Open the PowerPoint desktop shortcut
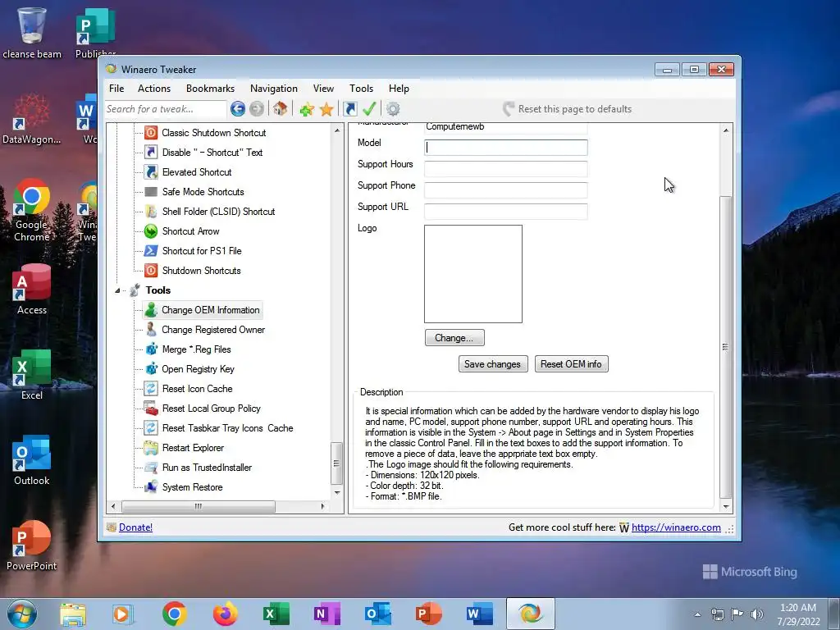This screenshot has height=630, width=840. click(x=32, y=546)
